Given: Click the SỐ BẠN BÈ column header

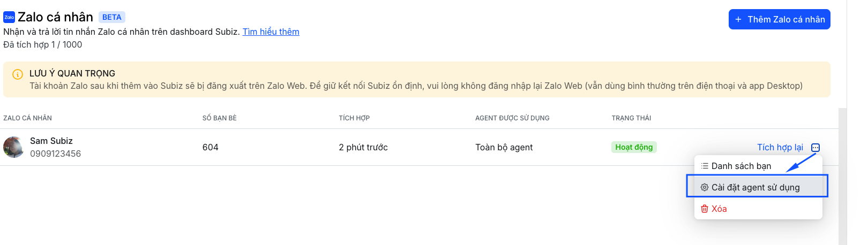Looking at the screenshot, I should (x=219, y=118).
